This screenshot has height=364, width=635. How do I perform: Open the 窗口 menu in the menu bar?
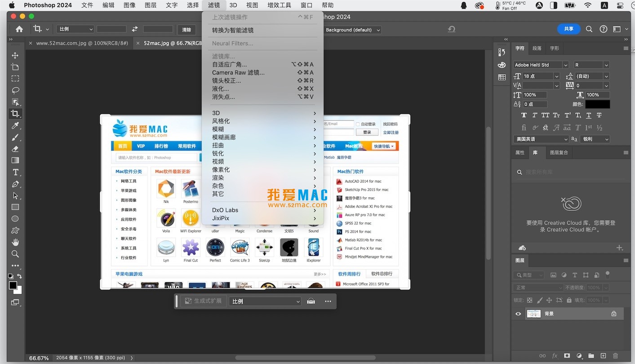pos(306,5)
